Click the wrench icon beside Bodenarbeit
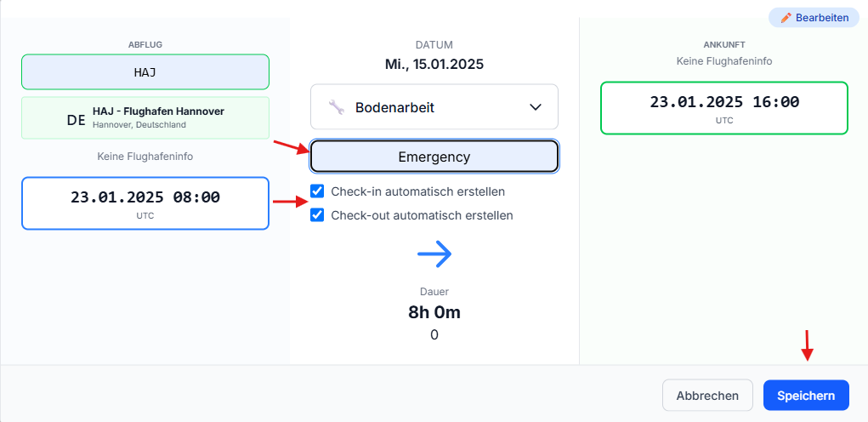The image size is (868, 422). point(336,107)
